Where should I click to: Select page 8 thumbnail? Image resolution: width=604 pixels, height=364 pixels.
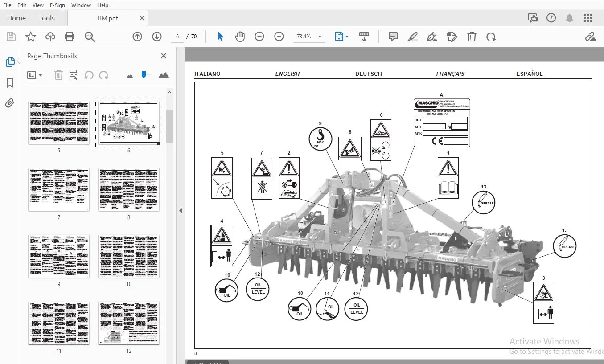[129, 189]
